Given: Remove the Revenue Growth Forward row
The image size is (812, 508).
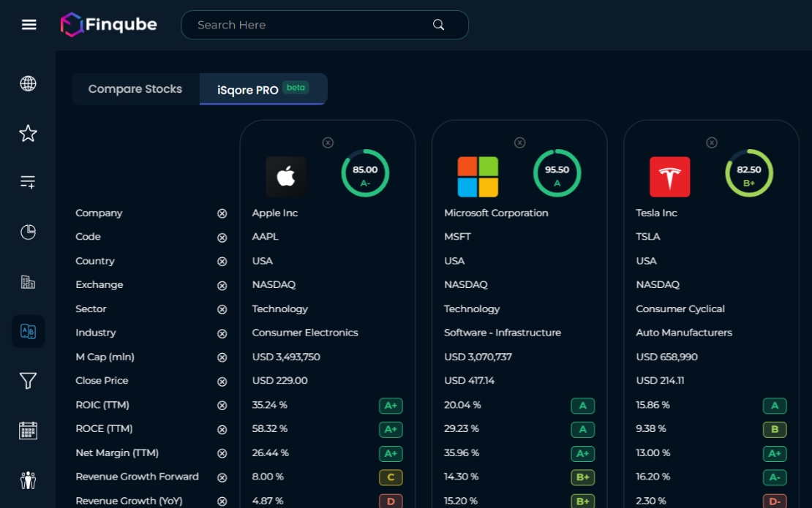Looking at the screenshot, I should point(222,478).
